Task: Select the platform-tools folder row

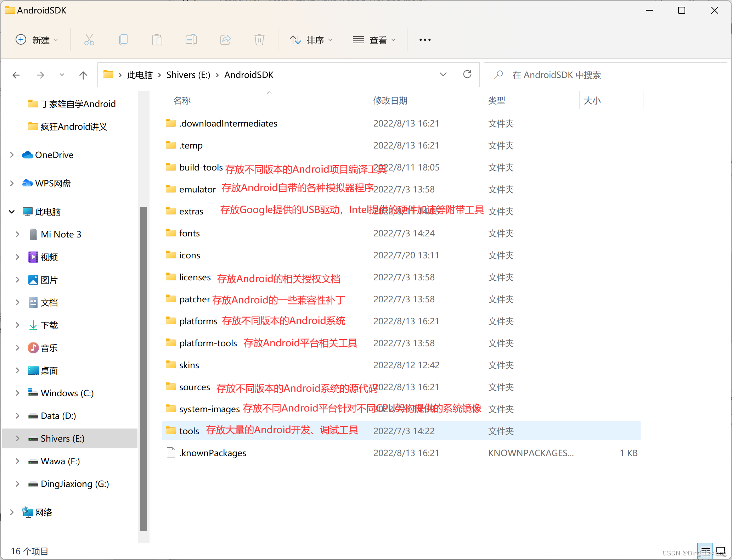Action: [401, 343]
